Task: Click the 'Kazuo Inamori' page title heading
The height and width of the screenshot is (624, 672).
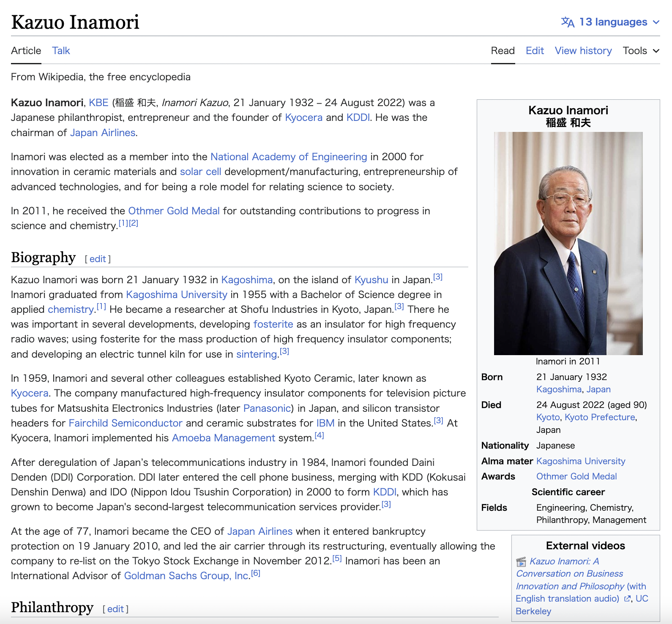Action: pos(75,22)
